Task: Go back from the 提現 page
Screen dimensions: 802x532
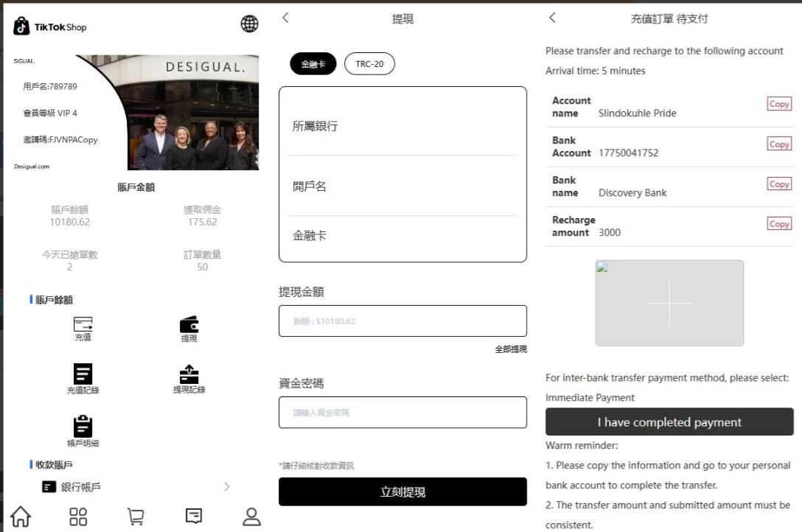Action: pyautogui.click(x=286, y=18)
